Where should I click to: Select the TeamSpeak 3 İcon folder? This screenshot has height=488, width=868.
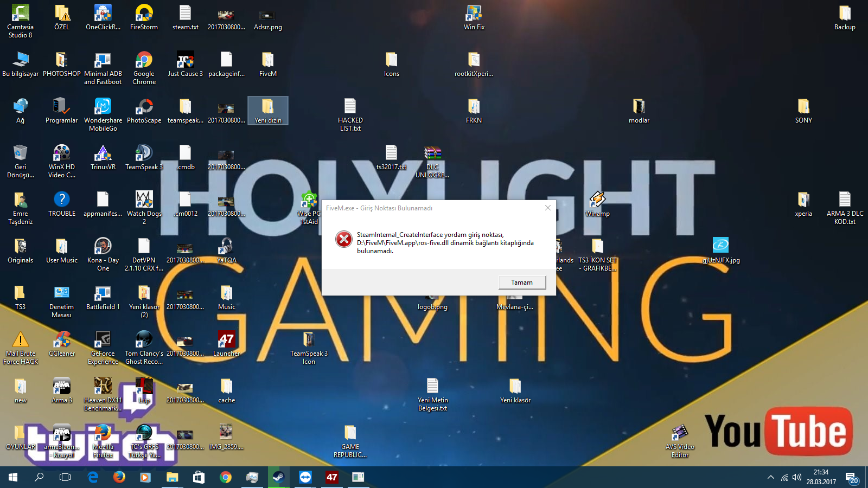pyautogui.click(x=309, y=348)
